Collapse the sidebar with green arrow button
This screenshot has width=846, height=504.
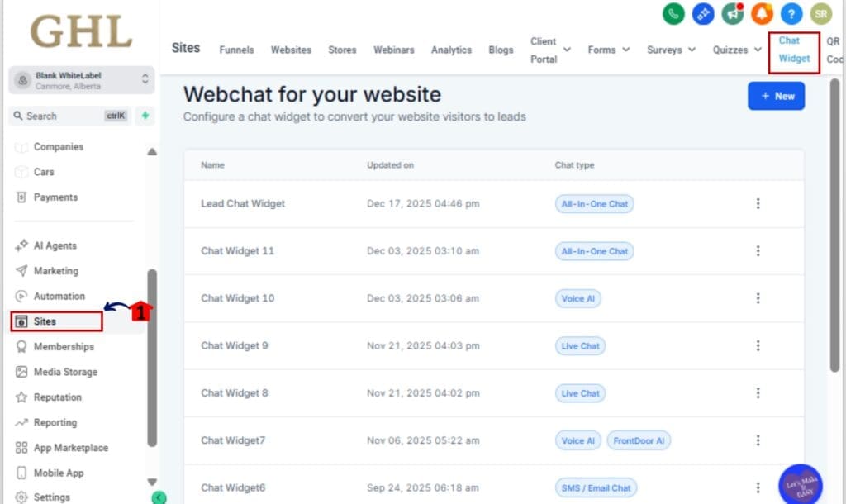(x=159, y=497)
